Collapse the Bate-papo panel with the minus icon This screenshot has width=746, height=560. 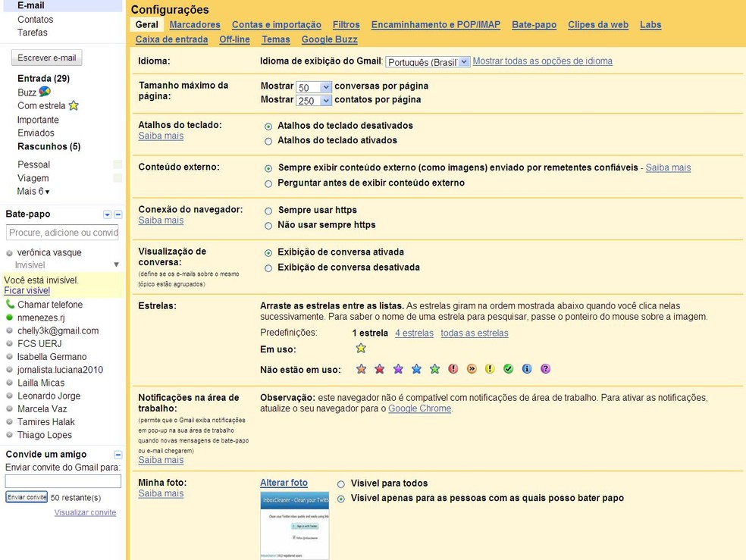pyautogui.click(x=118, y=214)
